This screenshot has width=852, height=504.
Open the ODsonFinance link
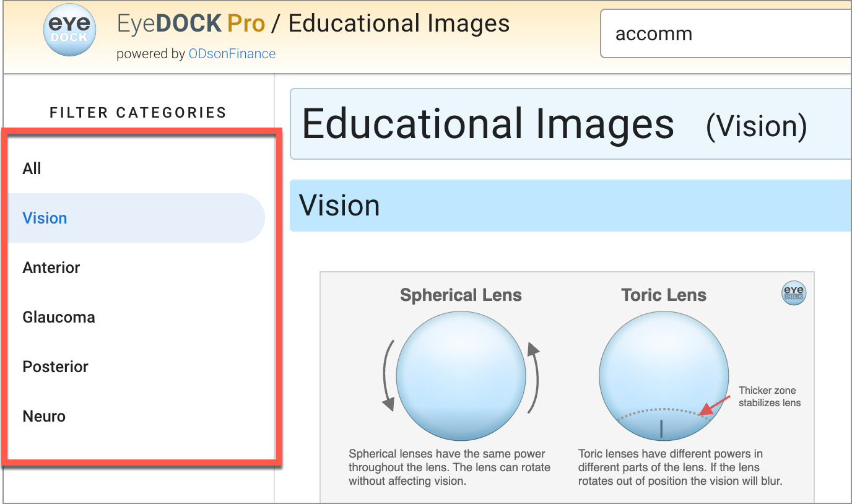pyautogui.click(x=232, y=54)
